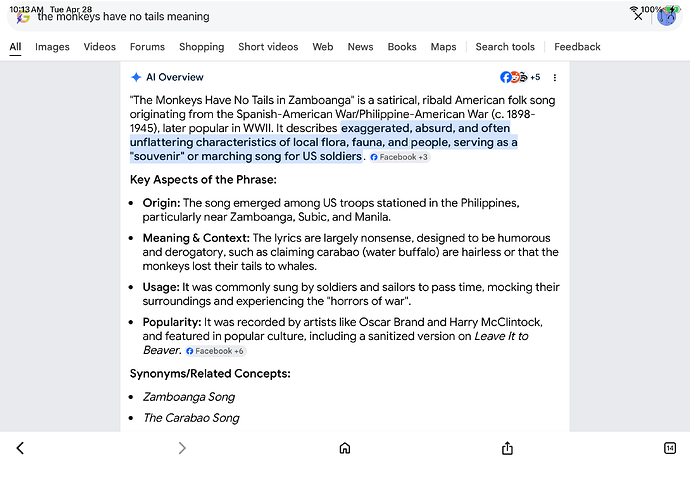The width and height of the screenshot is (690, 479).
Task: Open the share sheet icon
Action: tap(507, 448)
